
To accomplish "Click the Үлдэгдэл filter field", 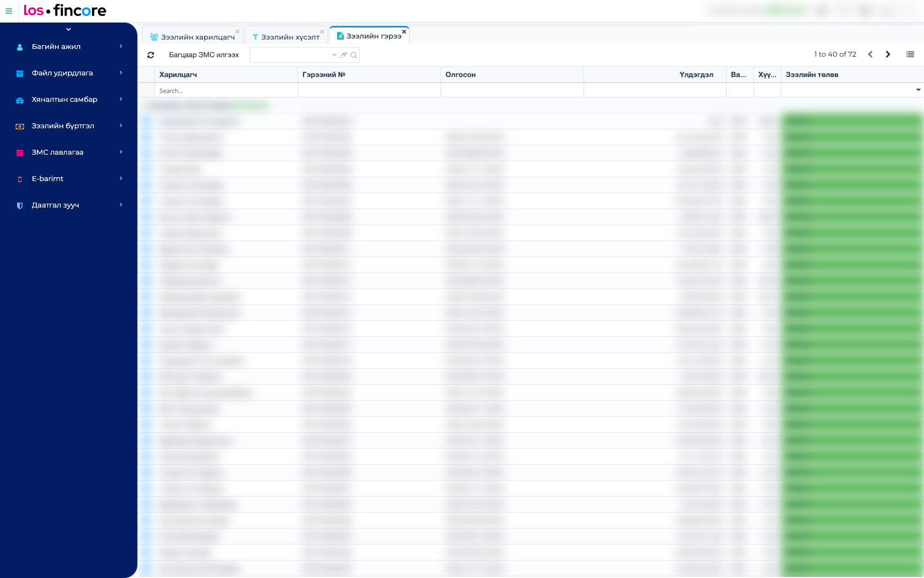I will (x=655, y=90).
